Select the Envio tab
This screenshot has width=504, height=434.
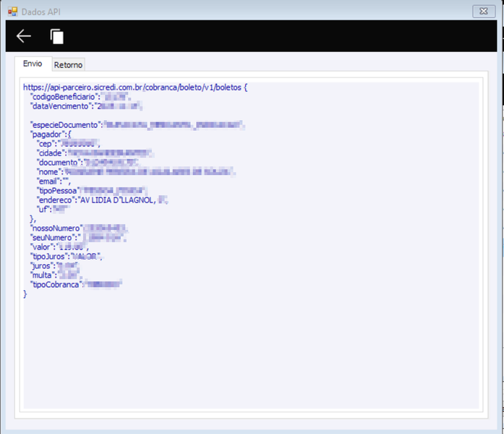point(33,64)
